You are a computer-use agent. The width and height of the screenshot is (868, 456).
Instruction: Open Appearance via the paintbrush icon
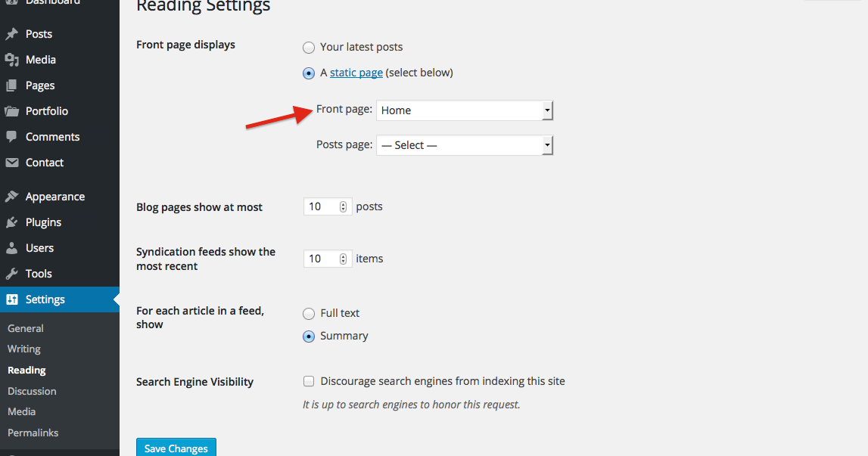pos(14,196)
